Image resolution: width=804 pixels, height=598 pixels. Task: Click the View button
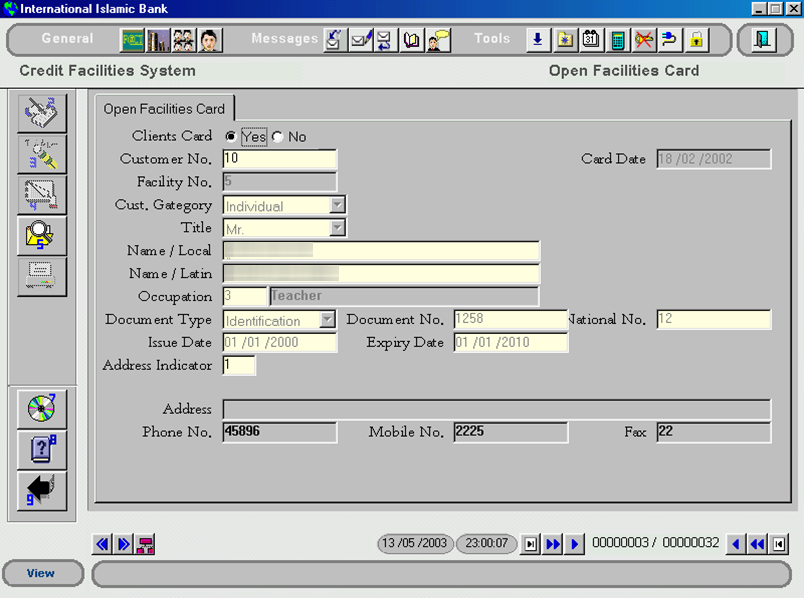pyautogui.click(x=41, y=573)
